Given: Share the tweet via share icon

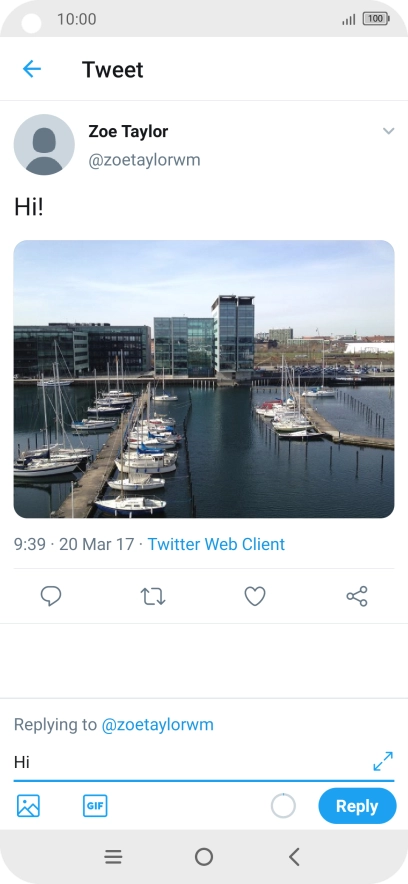Looking at the screenshot, I should tap(357, 596).
